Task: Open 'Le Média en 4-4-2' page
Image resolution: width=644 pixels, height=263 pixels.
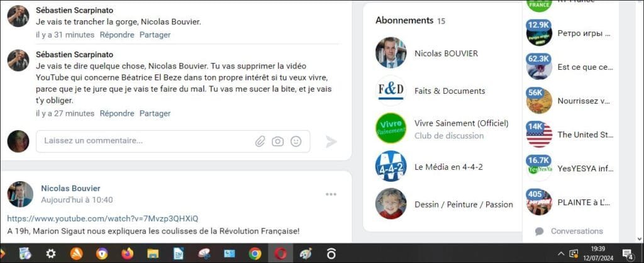Action: click(448, 167)
